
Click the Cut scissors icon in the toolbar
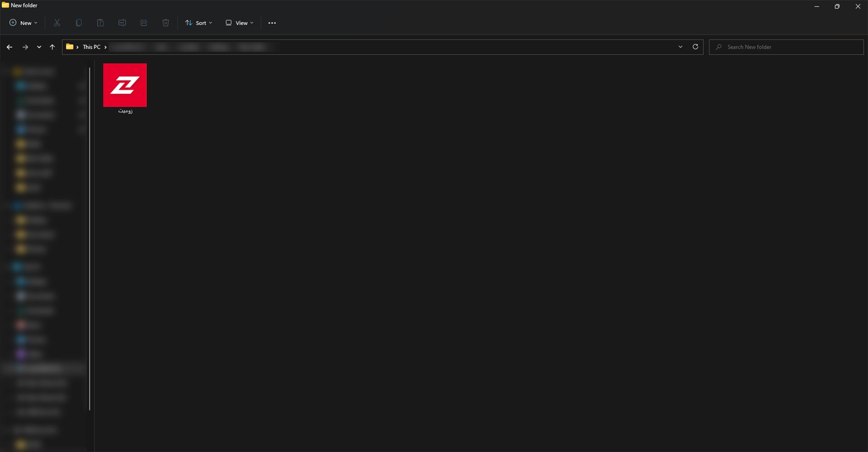pos(57,23)
